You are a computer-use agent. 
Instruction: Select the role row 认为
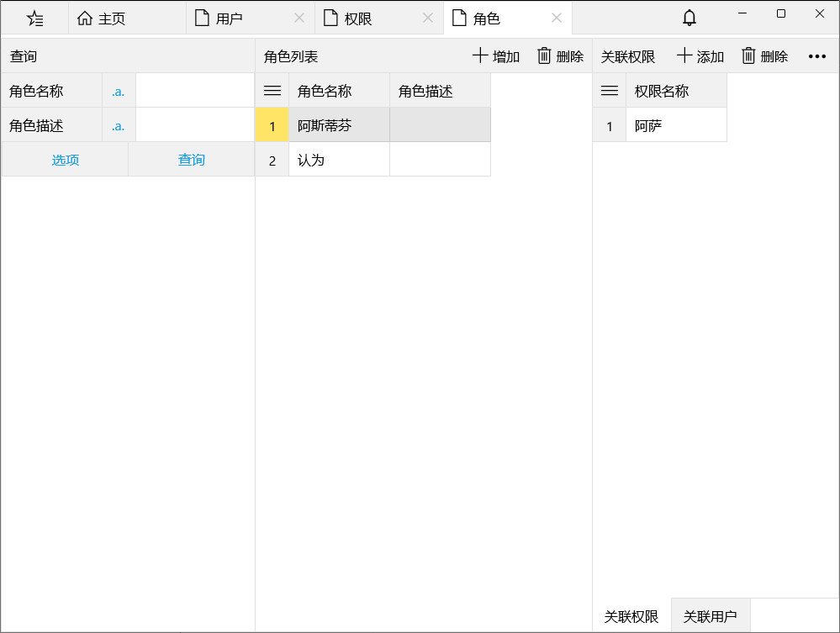point(338,160)
